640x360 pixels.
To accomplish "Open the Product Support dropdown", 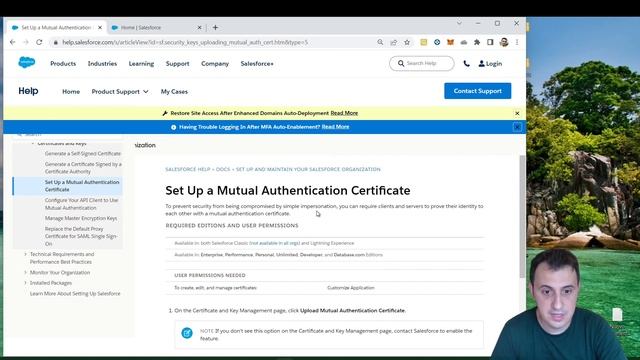I will (x=120, y=91).
